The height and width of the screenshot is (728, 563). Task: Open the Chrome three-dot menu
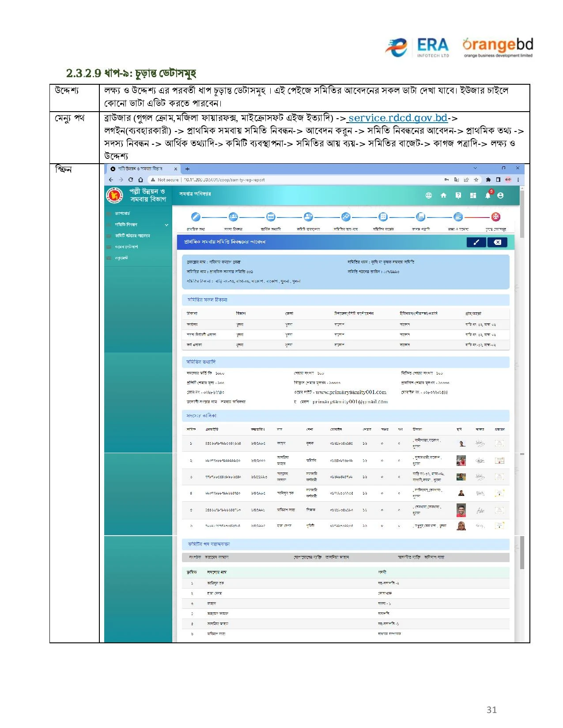pyautogui.click(x=518, y=180)
